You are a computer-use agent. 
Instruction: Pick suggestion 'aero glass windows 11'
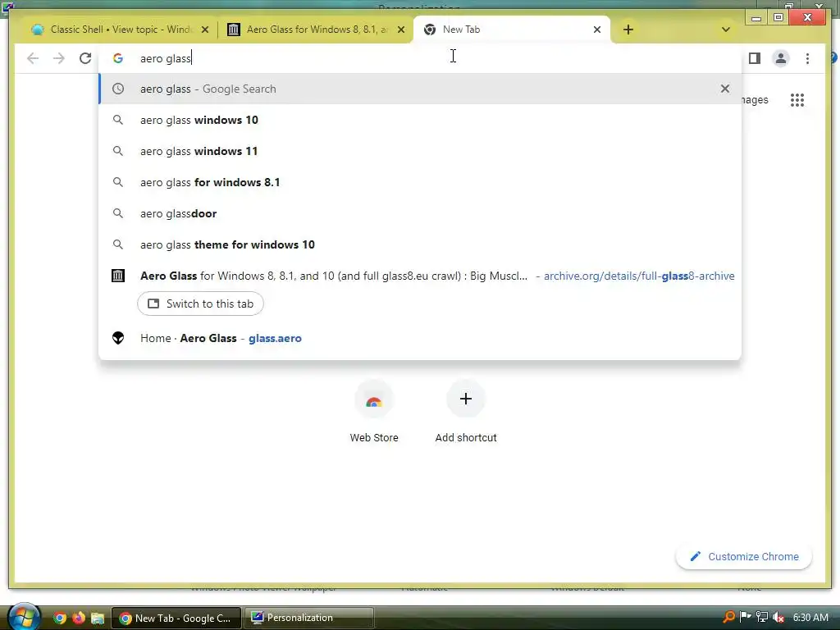(x=420, y=151)
